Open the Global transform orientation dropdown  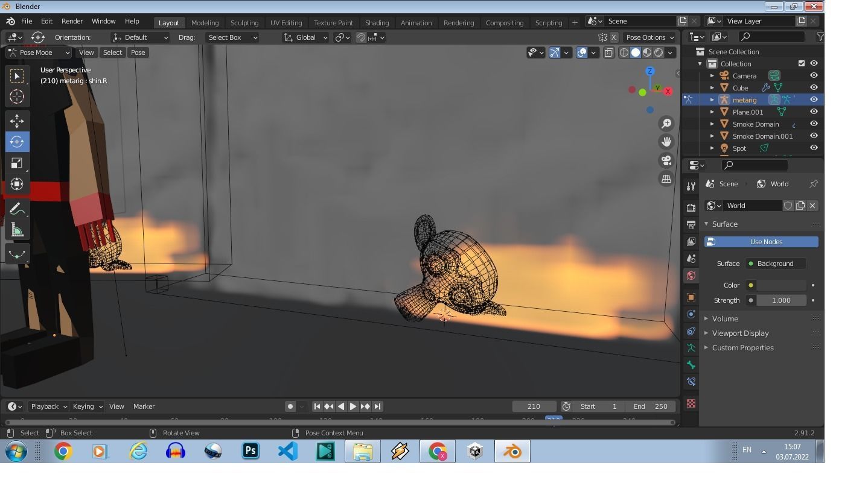coord(305,37)
